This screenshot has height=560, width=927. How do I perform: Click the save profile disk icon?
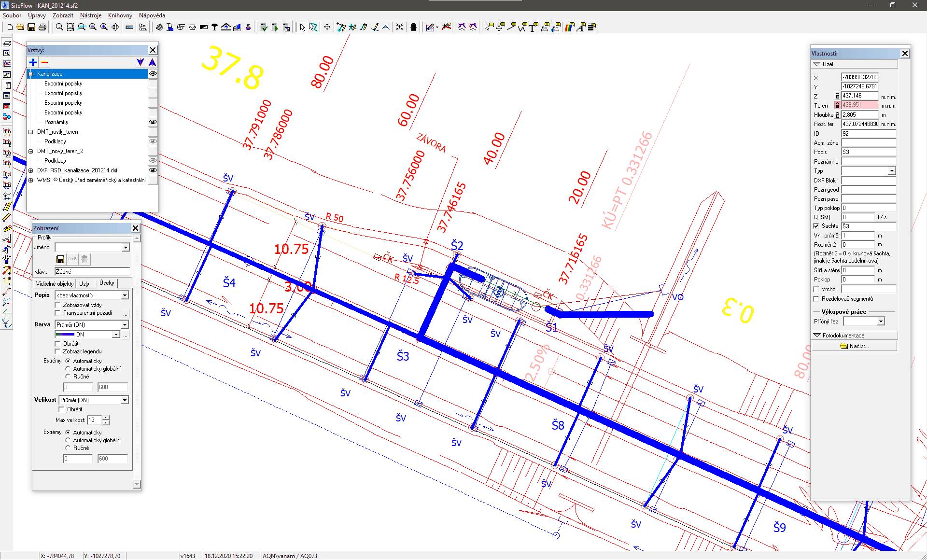click(60, 259)
